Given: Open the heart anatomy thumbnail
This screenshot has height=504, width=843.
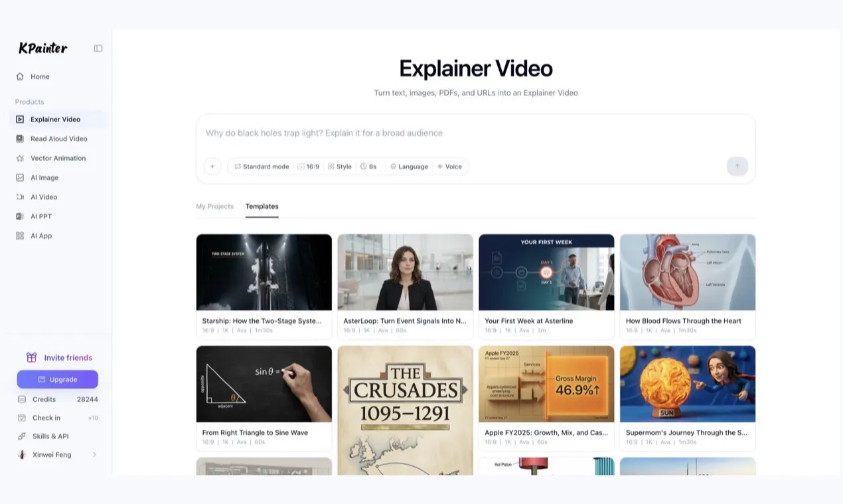Looking at the screenshot, I should (x=688, y=272).
